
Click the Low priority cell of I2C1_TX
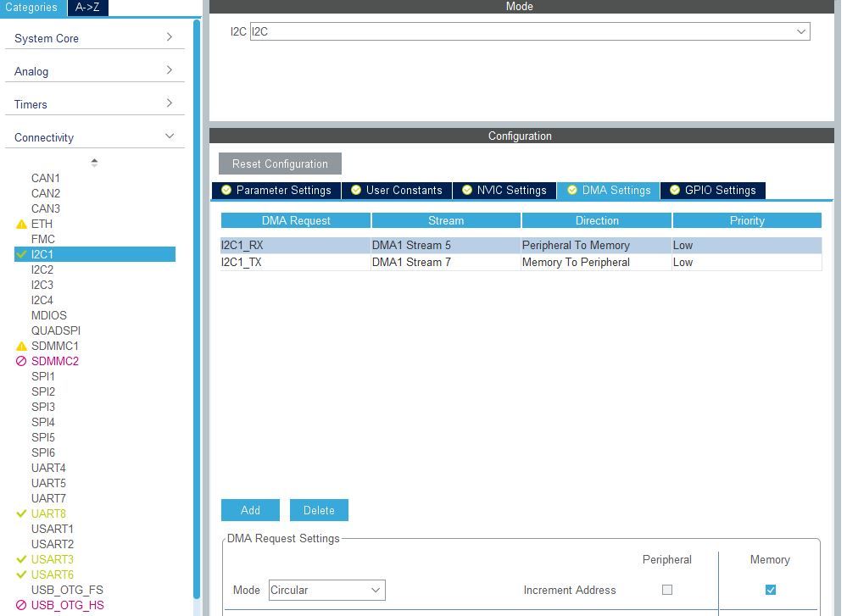point(747,263)
